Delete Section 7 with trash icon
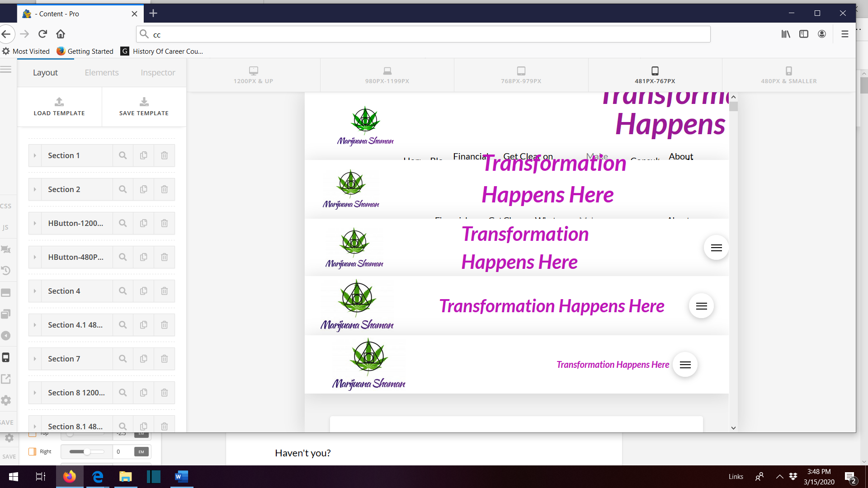Screen dimensions: 868x488 (x=164, y=359)
